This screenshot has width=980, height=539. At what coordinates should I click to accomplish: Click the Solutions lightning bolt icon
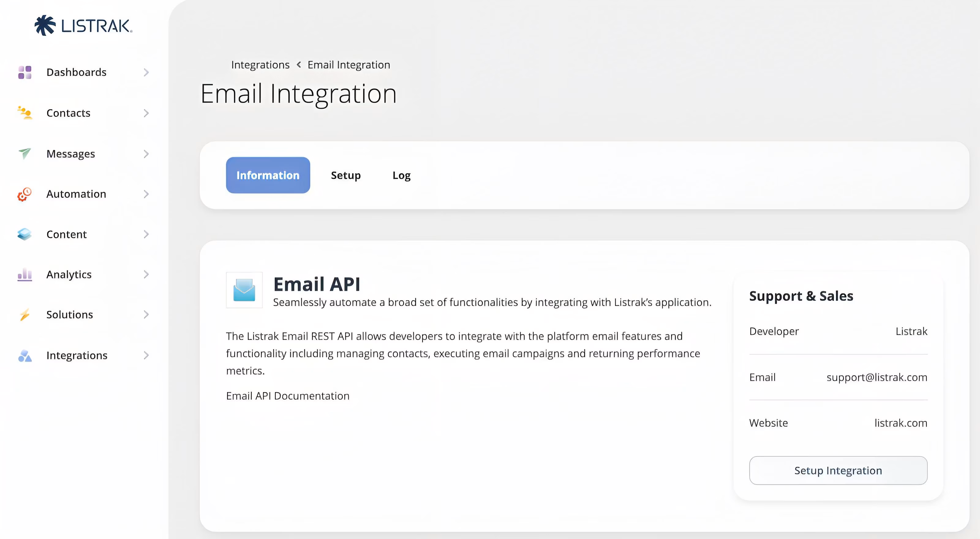[25, 315]
